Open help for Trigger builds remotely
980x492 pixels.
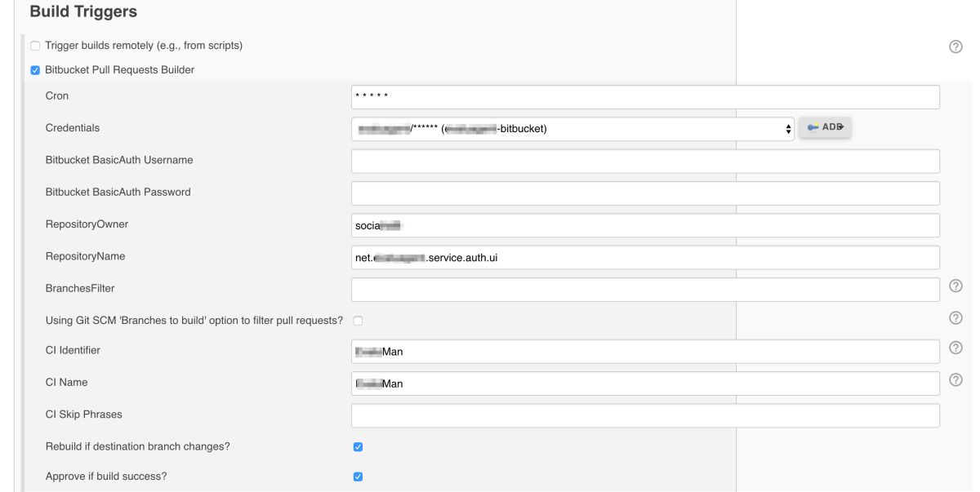955,47
